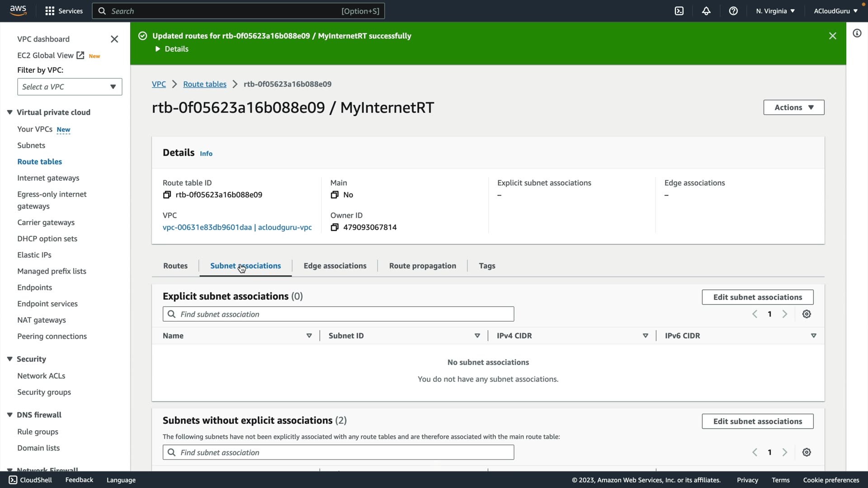The width and height of the screenshot is (868, 488).
Task: Open the CloudShell icon in top bar
Action: (x=679, y=11)
